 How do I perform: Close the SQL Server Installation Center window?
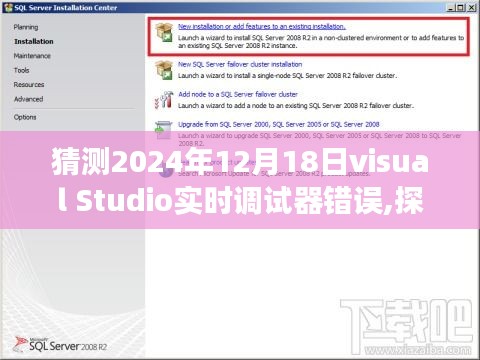[471, 7]
